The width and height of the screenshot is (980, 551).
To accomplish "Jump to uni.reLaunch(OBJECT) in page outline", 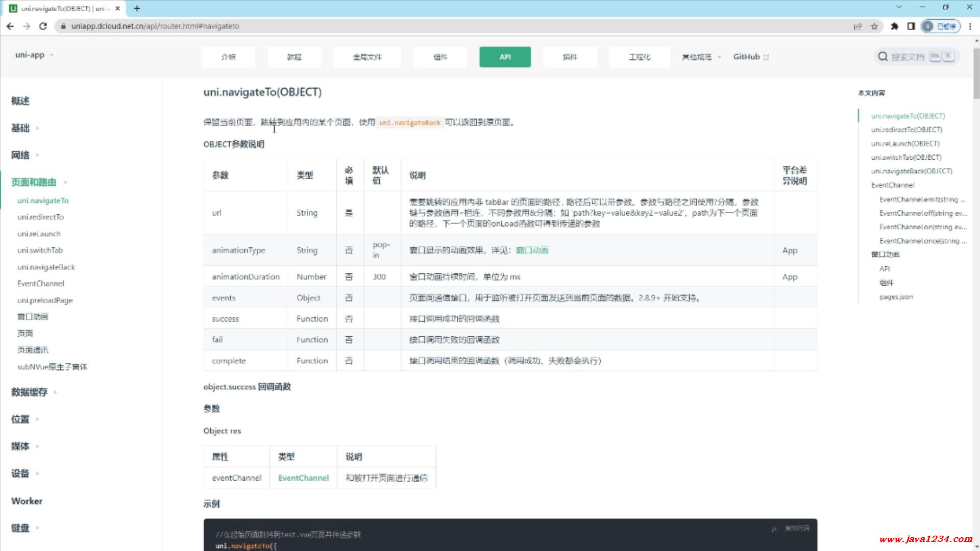I will pyautogui.click(x=905, y=143).
